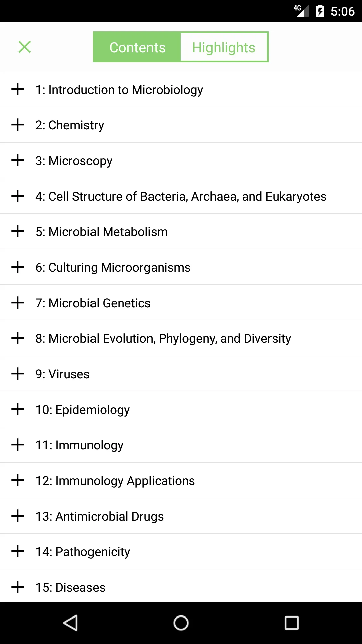Image resolution: width=362 pixels, height=644 pixels.
Task: Expand the Microscopy chapter plus icon
Action: pos(17,161)
